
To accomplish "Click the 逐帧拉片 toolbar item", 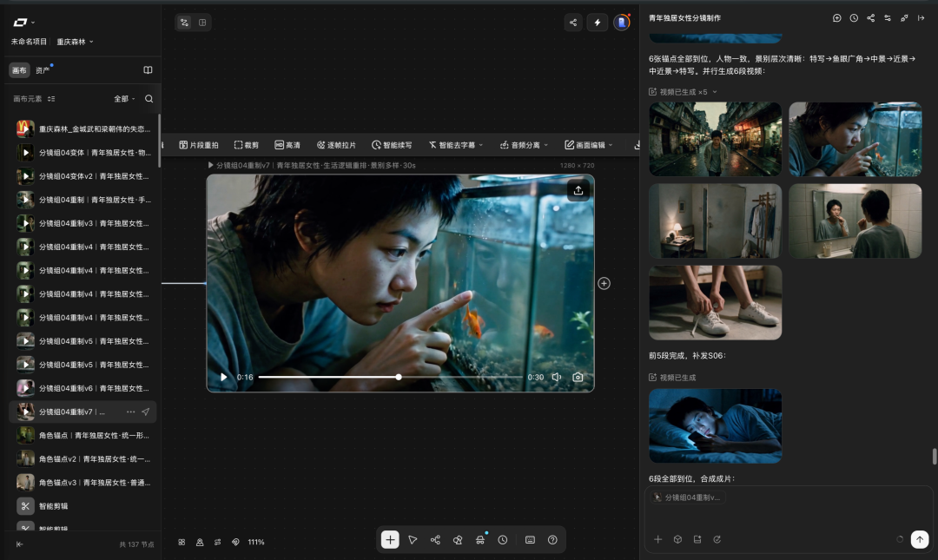I will point(336,145).
